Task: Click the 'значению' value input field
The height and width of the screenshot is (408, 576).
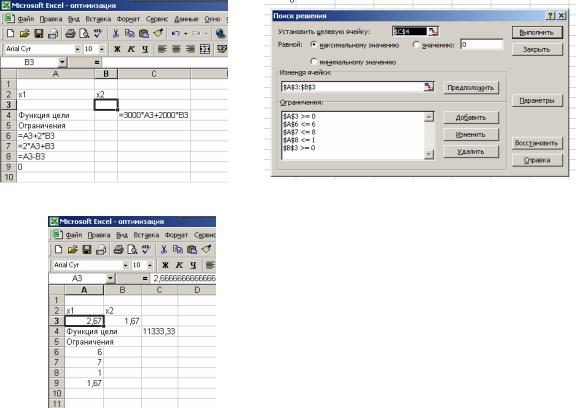Action: coord(481,44)
